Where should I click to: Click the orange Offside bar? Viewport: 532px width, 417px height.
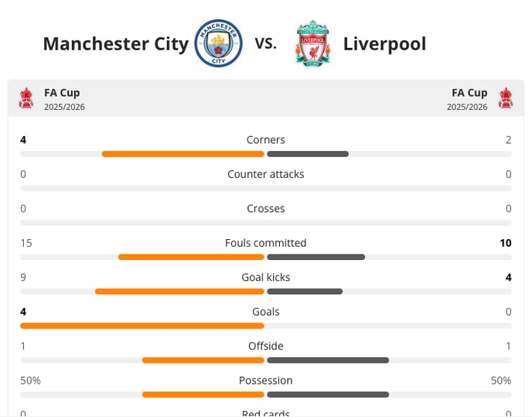tap(203, 361)
